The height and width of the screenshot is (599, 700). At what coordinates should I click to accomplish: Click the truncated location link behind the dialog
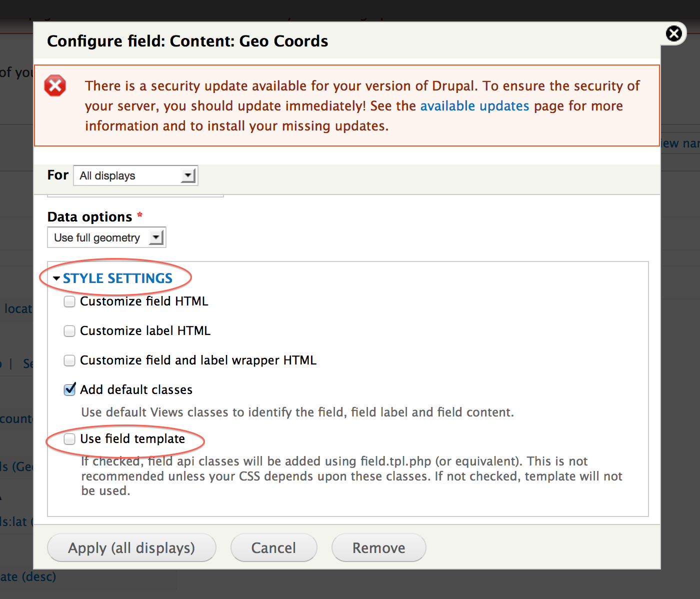pyautogui.click(x=17, y=309)
